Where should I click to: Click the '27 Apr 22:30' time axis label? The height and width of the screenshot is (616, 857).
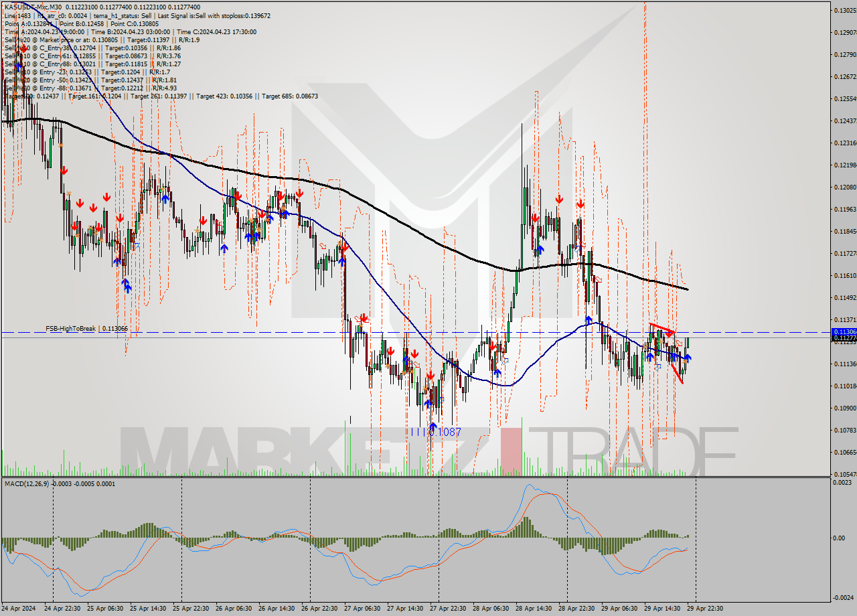[448, 609]
